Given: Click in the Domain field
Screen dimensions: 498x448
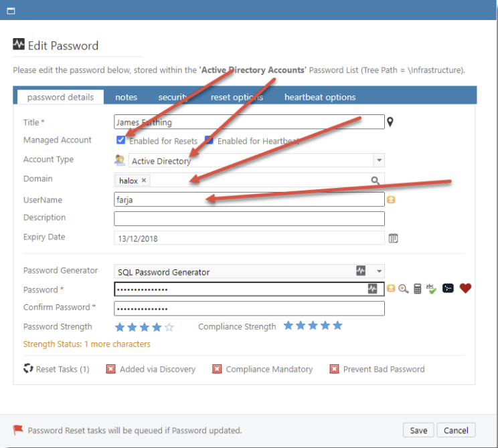Looking at the screenshot, I should 249,181.
